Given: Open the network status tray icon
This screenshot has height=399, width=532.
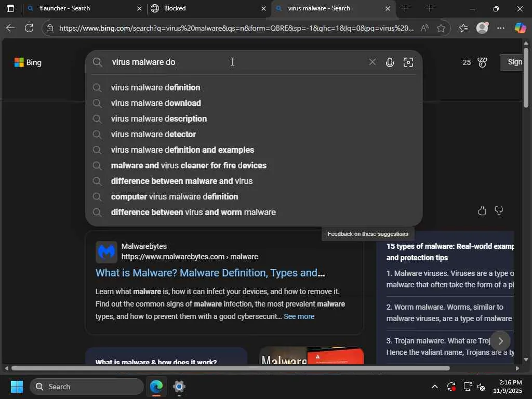Looking at the screenshot, I should click(468, 387).
